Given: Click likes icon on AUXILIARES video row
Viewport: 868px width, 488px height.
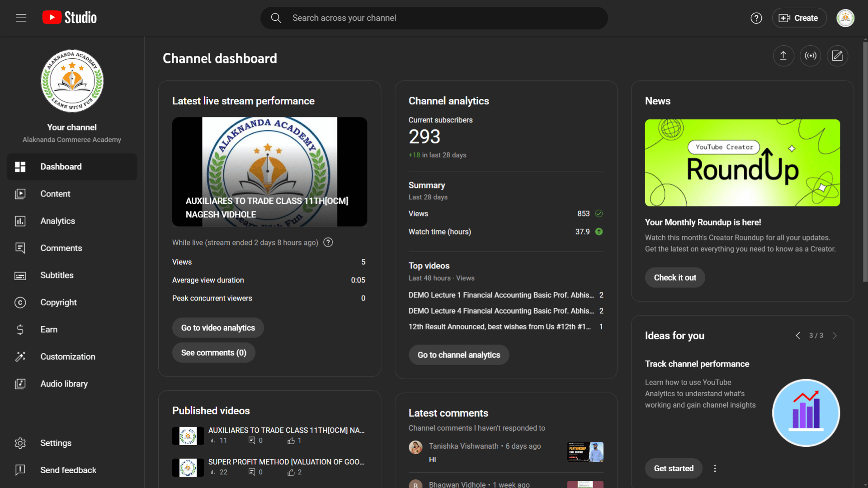Looking at the screenshot, I should coord(291,441).
